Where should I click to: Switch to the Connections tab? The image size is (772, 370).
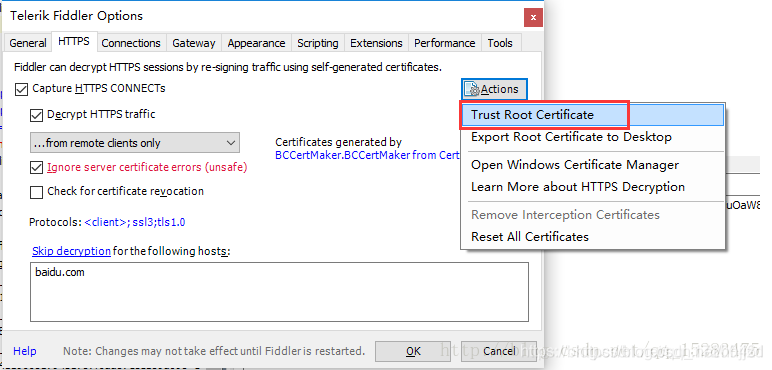click(131, 43)
